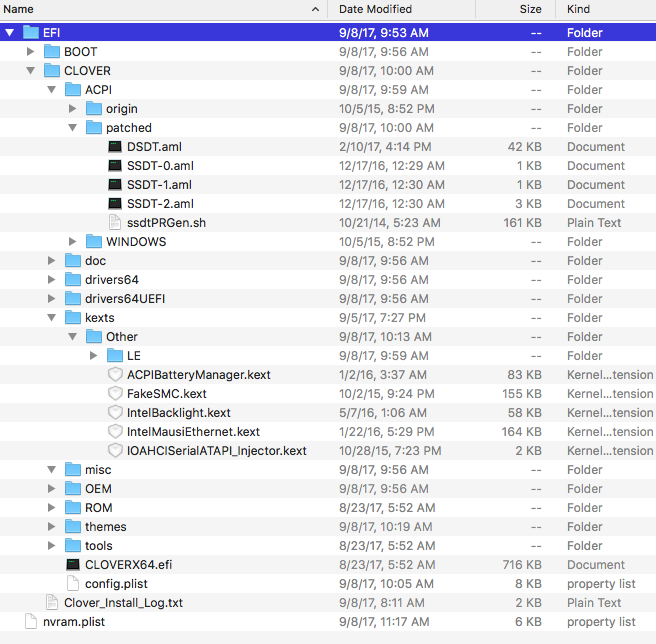
Task: Click the tools folder icon
Action: pyautogui.click(x=72, y=545)
